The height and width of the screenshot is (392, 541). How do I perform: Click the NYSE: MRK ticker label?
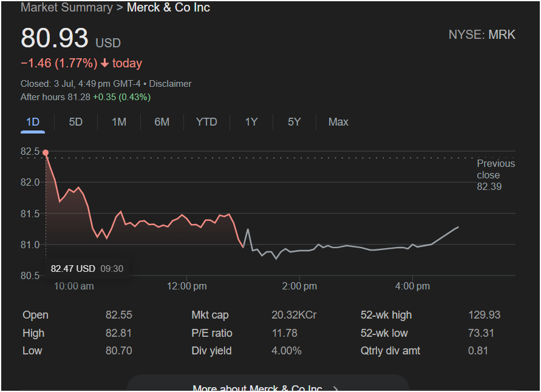pyautogui.click(x=482, y=35)
